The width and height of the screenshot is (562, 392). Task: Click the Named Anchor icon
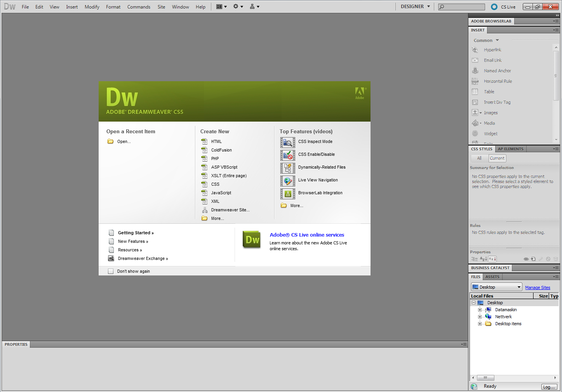pyautogui.click(x=475, y=71)
